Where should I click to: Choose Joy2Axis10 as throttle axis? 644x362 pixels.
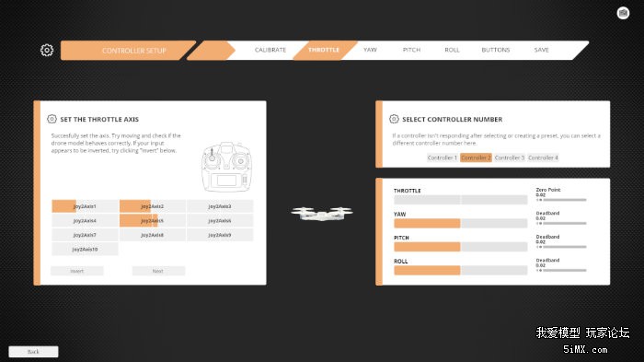click(x=85, y=250)
